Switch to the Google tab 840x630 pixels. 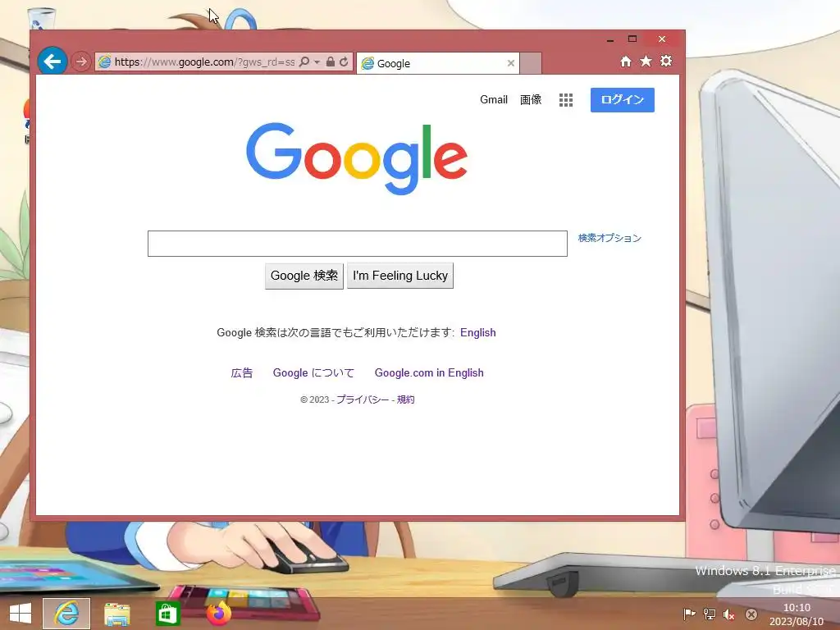pyautogui.click(x=438, y=63)
